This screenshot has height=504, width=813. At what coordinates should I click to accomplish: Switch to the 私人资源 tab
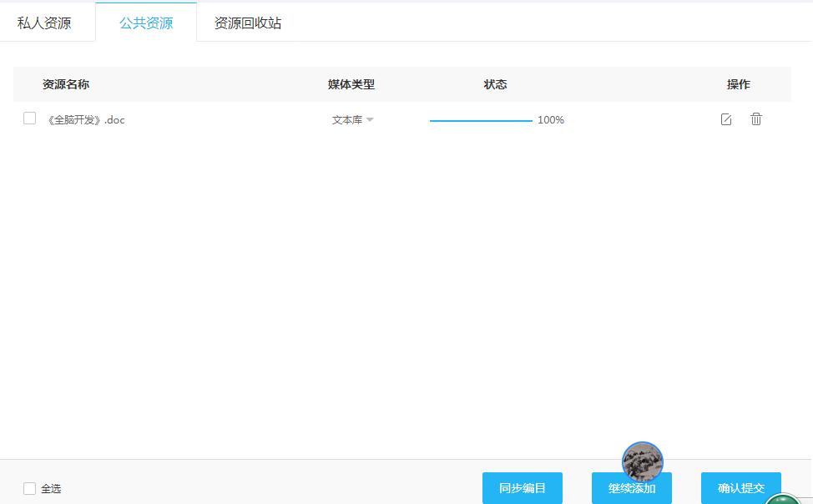[44, 23]
